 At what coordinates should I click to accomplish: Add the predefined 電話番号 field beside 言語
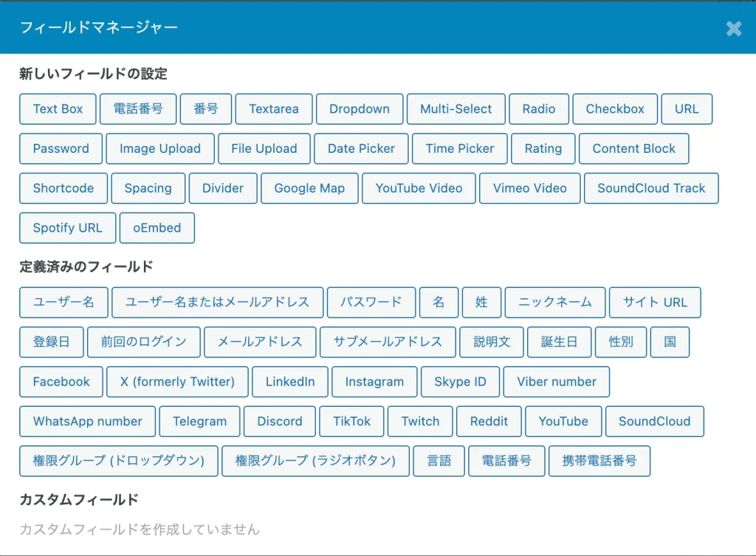click(506, 461)
